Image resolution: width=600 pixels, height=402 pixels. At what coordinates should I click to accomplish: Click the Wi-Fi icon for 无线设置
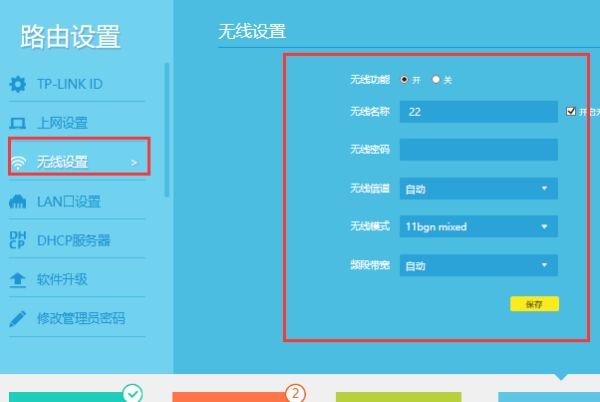(x=18, y=162)
